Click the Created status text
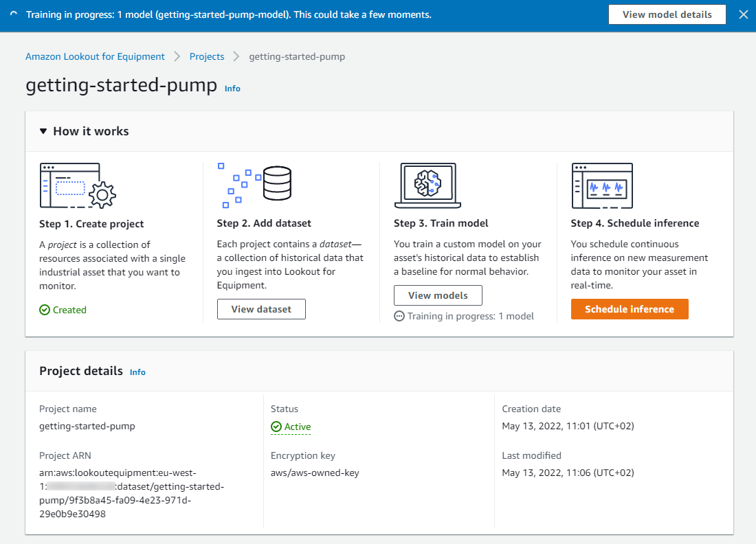This screenshot has height=544, width=756. [69, 310]
